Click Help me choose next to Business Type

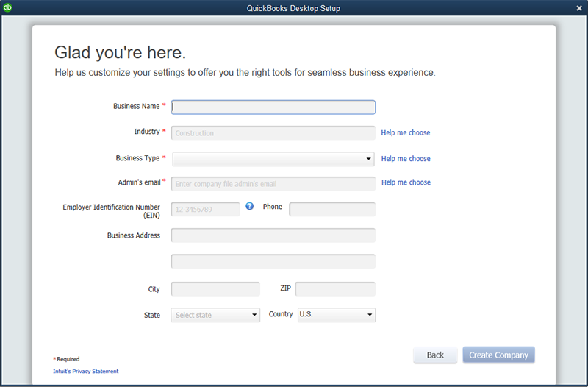[x=406, y=158]
